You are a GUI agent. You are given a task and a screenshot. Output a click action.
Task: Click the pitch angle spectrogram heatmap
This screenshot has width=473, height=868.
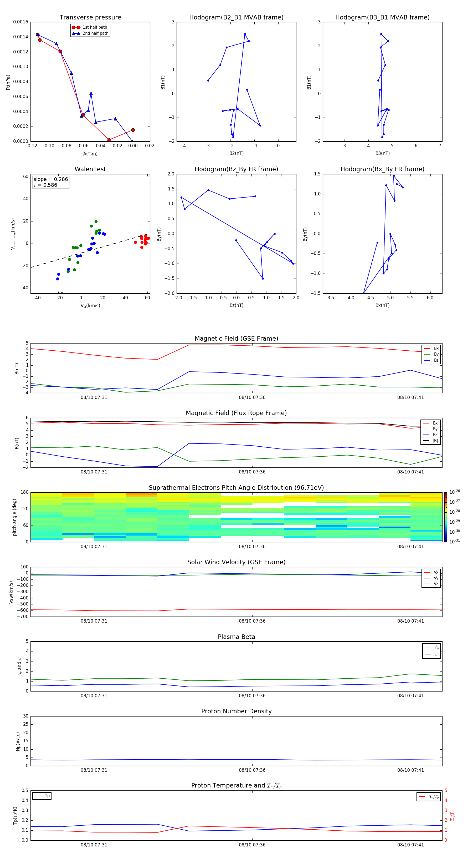236,517
